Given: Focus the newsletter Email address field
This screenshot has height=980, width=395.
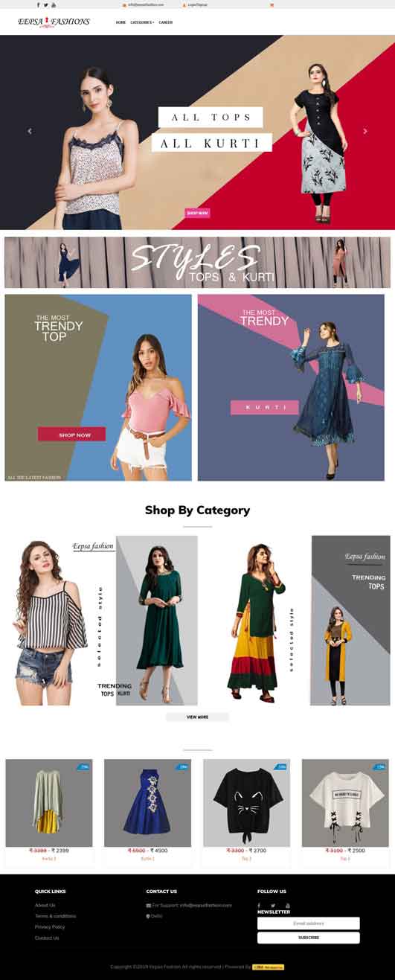Looking at the screenshot, I should click(309, 923).
